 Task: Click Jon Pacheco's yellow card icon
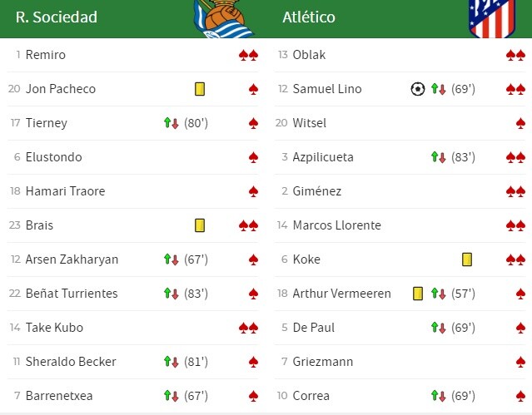200,89
